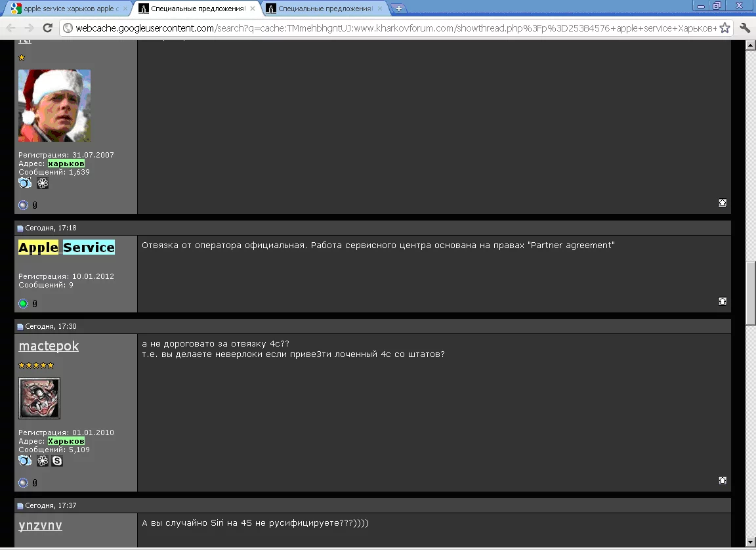Click the post icon beside 'Сегодня, 17:18'
Screen dimensions: 756x550
click(20, 228)
